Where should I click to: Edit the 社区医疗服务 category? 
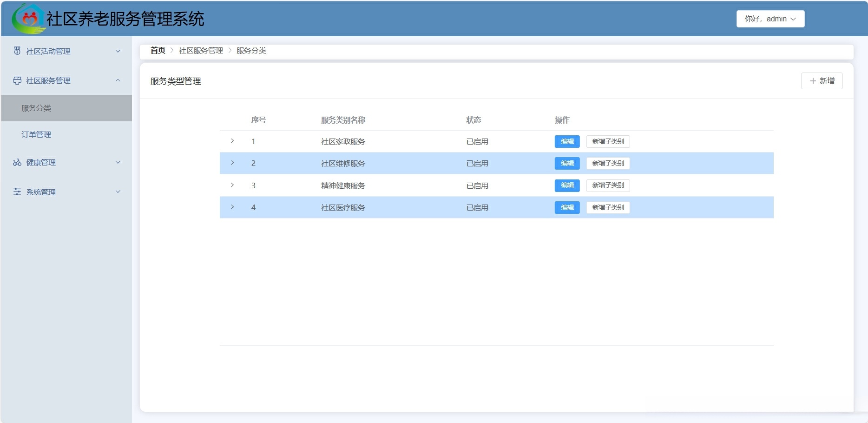tap(567, 207)
